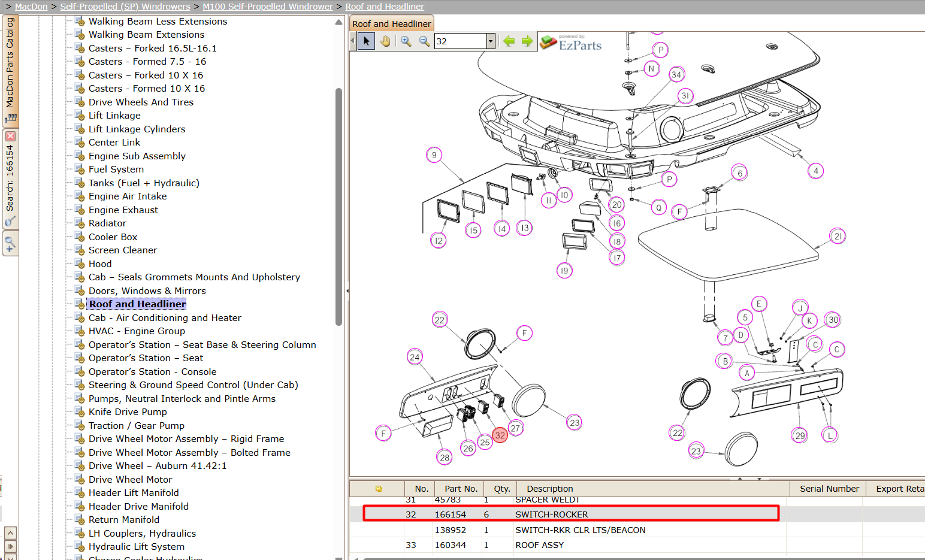925x560 pixels.
Task: Zoom out of the diagram
Action: [x=424, y=41]
